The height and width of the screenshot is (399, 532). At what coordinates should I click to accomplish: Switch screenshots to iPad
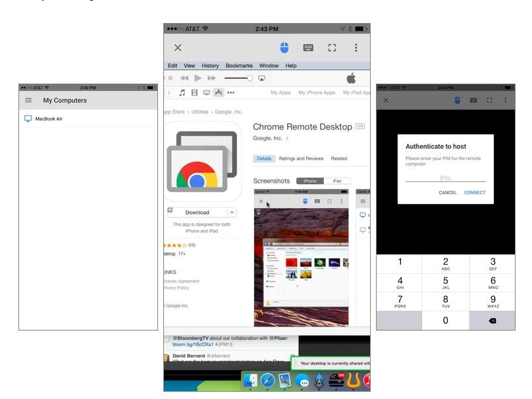(337, 181)
